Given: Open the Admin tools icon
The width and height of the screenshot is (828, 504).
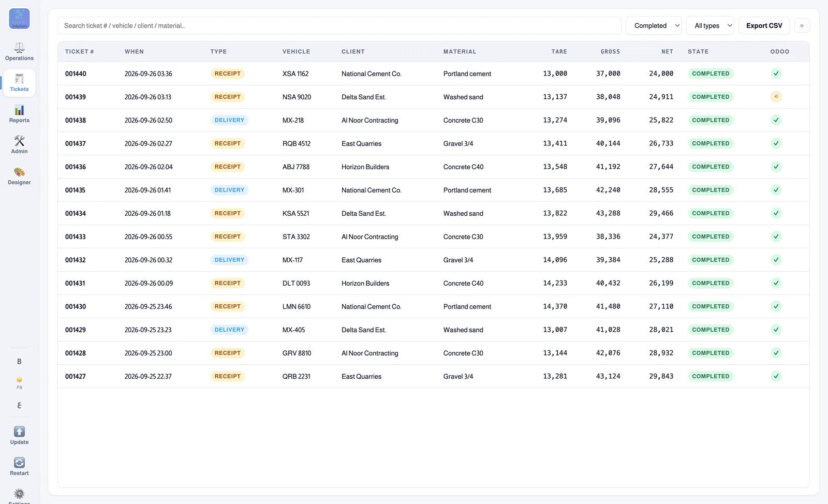Looking at the screenshot, I should click(x=19, y=141).
